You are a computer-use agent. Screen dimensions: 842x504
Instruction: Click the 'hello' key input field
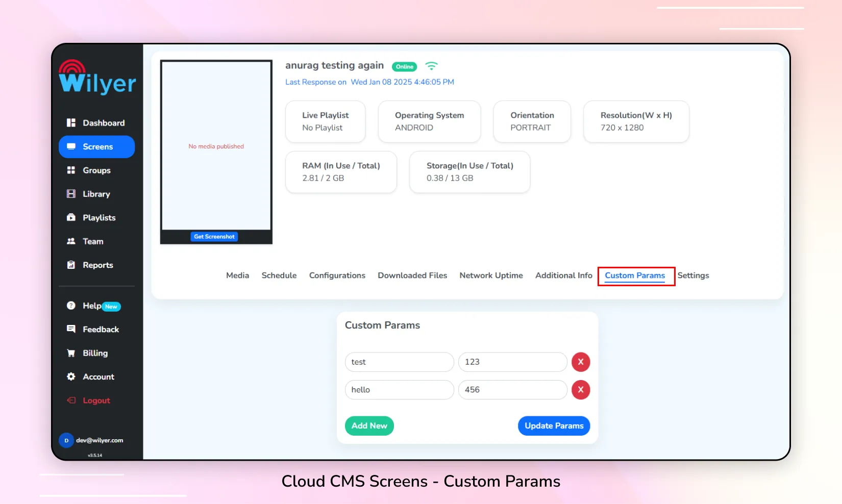(x=400, y=390)
